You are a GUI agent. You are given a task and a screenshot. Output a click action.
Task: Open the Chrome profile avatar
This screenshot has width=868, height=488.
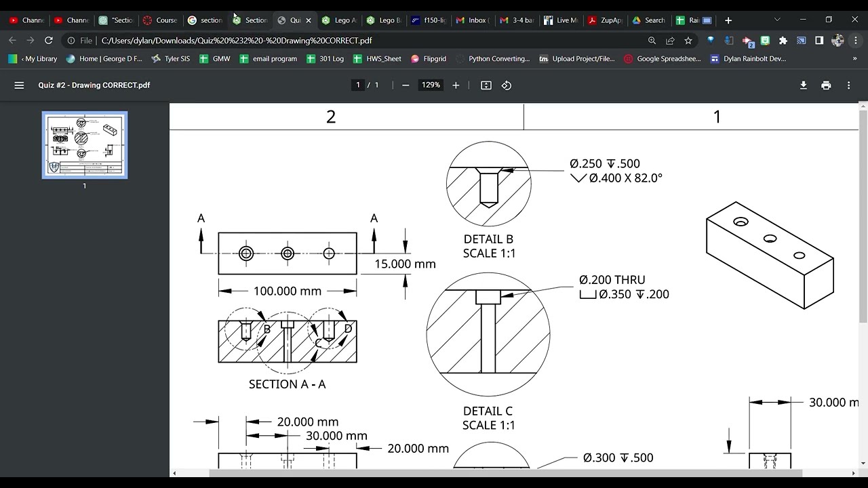837,41
